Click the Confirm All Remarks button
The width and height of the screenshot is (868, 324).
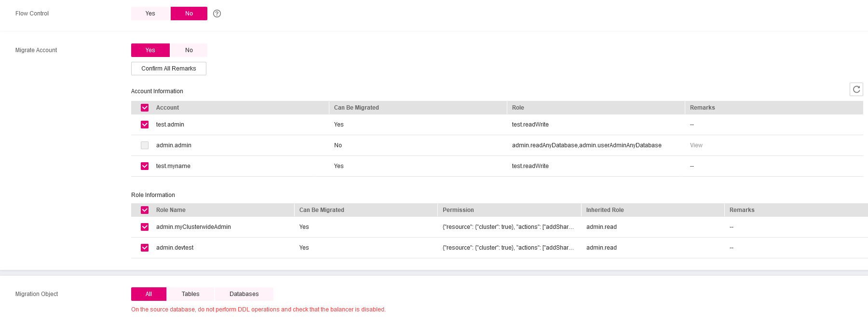(x=169, y=69)
